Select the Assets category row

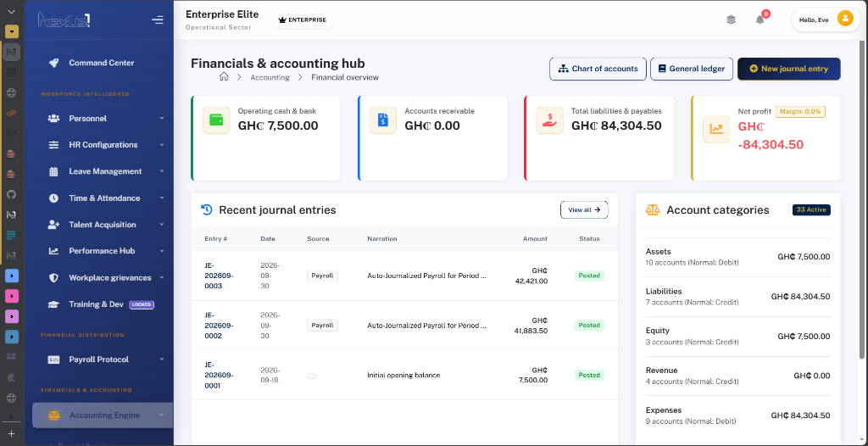(x=738, y=257)
